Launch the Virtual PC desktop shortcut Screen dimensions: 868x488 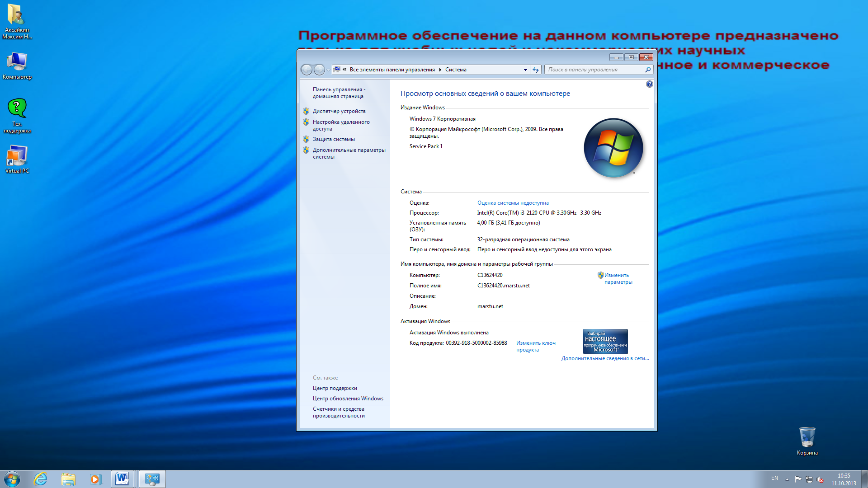point(17,159)
